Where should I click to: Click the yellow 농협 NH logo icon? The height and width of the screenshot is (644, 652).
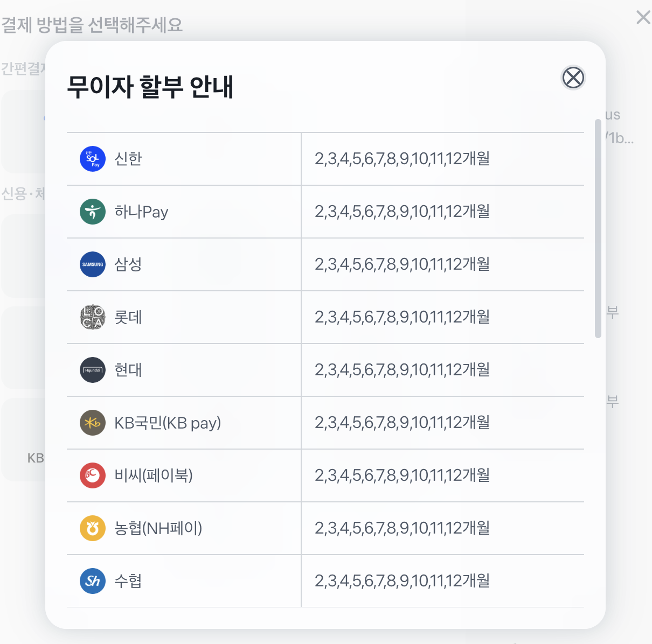[93, 528]
